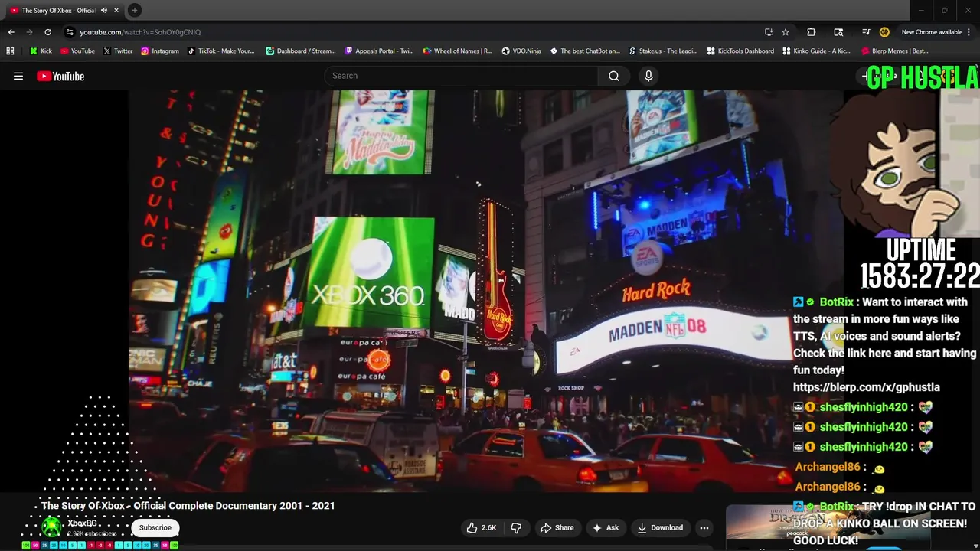Image resolution: width=980 pixels, height=551 pixels.
Task: Open the apps grid bookmark shortcut
Action: coord(10,51)
